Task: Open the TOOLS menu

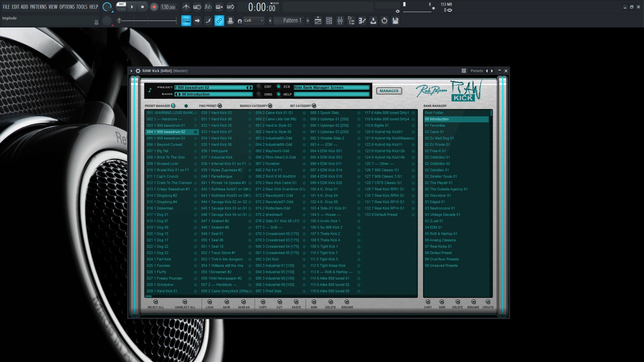Action: 82,7
